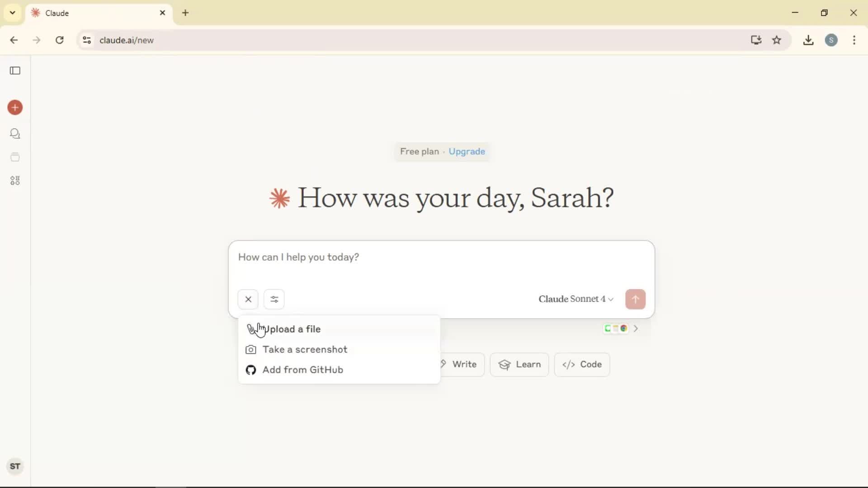Viewport: 868px width, 488px height.
Task: Click the Upgrade plan link
Action: (467, 151)
